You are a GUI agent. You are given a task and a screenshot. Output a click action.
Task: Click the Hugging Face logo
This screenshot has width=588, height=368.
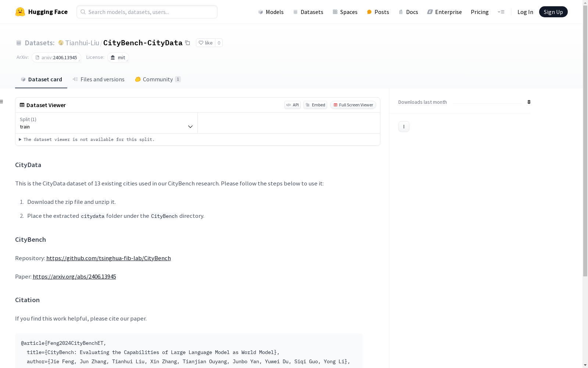[x=41, y=12]
